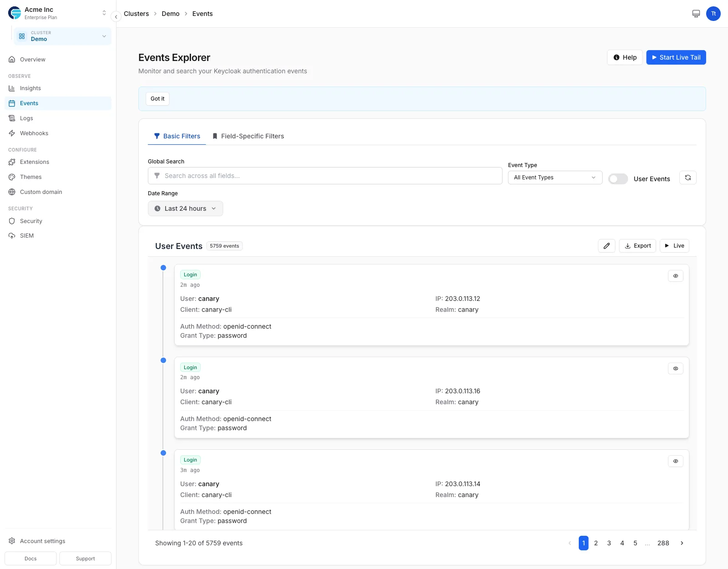Select the Basic Filters tab
The image size is (728, 569).
point(177,136)
